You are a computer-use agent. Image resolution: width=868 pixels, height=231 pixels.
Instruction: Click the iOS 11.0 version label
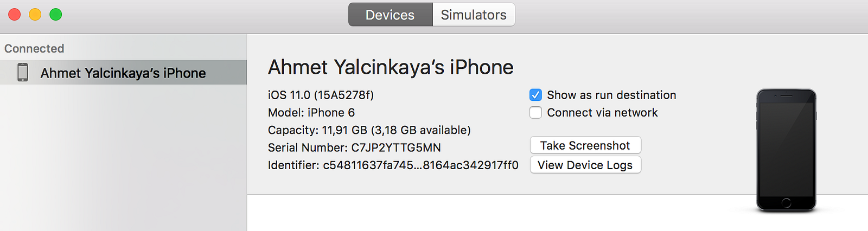[321, 95]
